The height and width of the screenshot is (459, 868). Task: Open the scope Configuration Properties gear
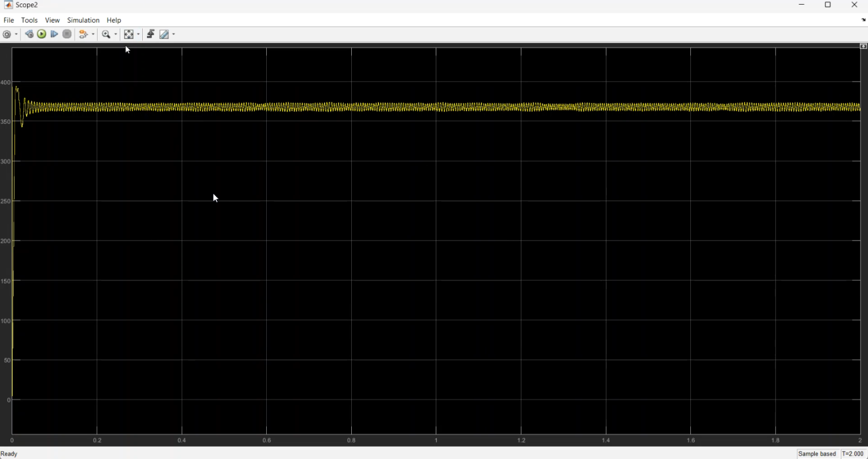(x=7, y=35)
